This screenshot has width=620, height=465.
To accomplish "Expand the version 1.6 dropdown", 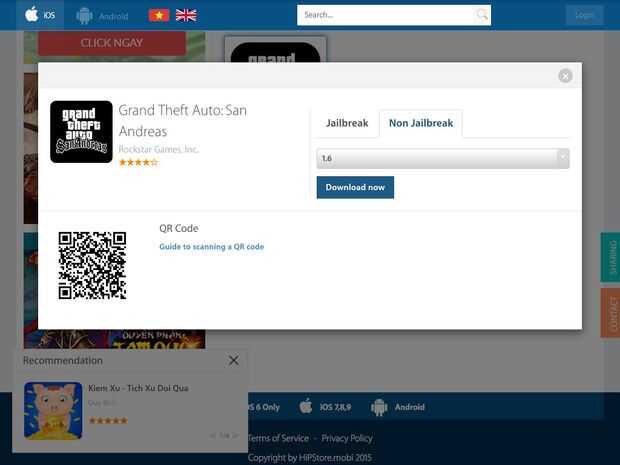I will point(443,158).
